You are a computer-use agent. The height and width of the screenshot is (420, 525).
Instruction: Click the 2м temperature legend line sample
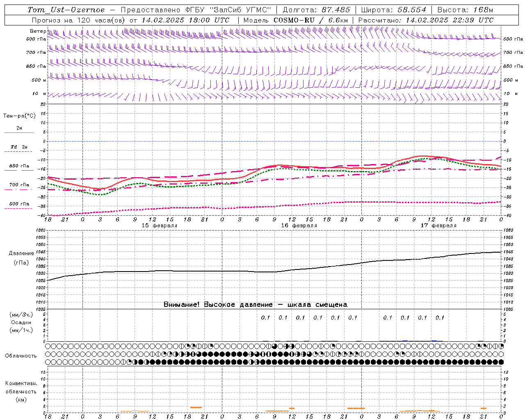19,133
